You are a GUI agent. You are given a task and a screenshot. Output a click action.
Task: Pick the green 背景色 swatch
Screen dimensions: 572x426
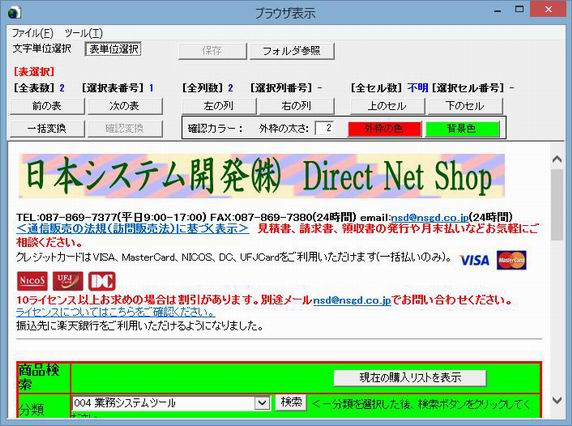462,129
